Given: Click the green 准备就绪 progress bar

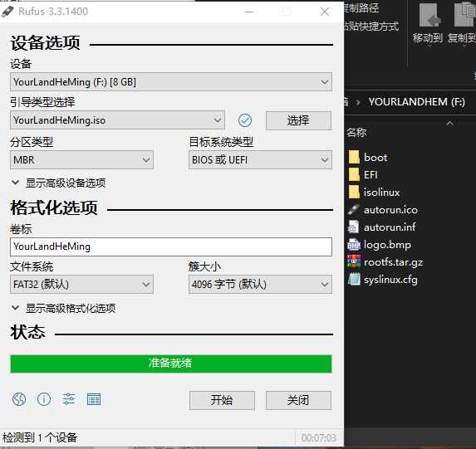Looking at the screenshot, I should click(x=171, y=364).
